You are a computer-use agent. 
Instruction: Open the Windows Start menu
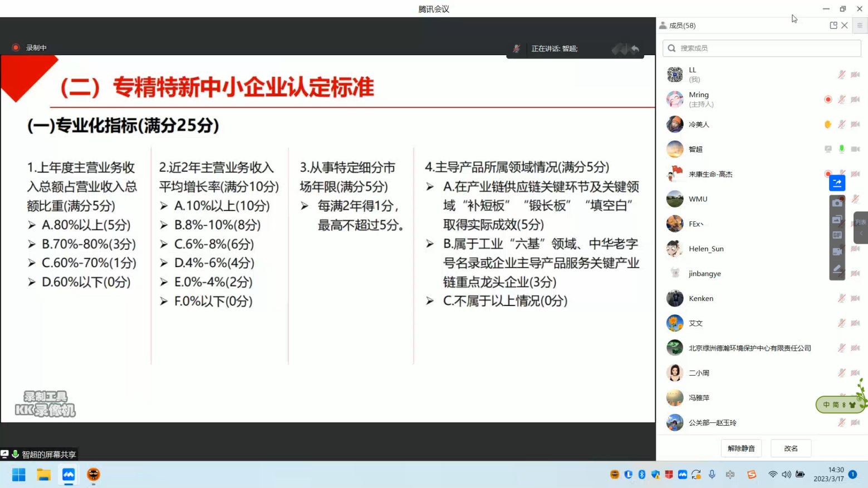(x=19, y=475)
